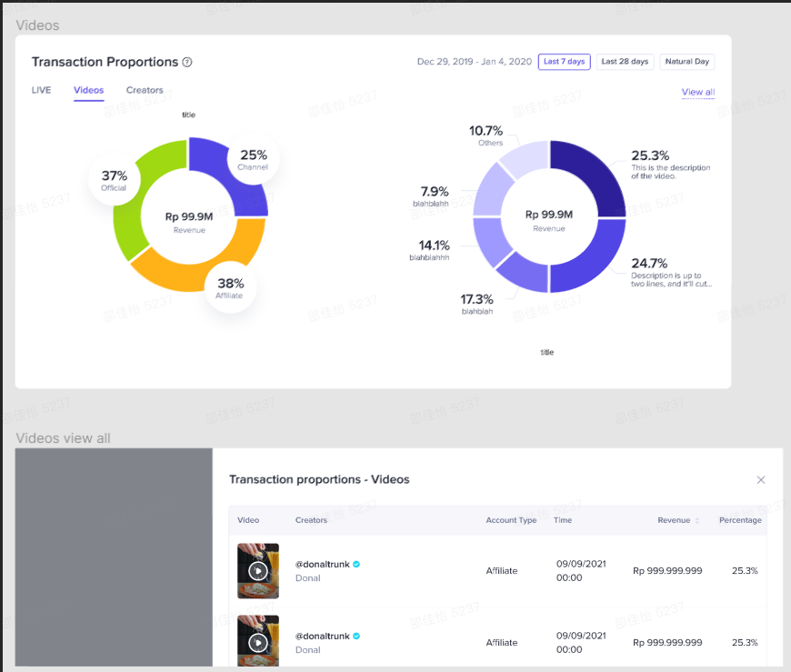The width and height of the screenshot is (791, 672).
Task: Click verified badge in first row
Action: point(356,565)
